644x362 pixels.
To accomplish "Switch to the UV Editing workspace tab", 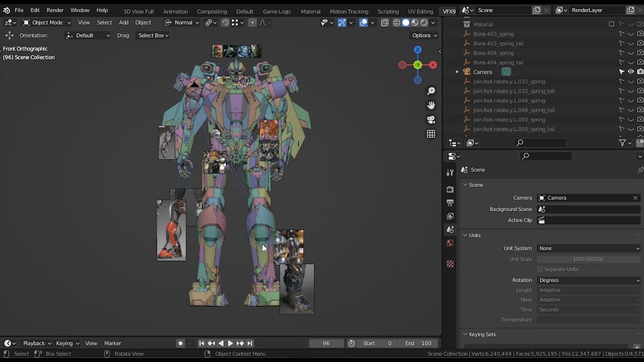I will coord(420,11).
